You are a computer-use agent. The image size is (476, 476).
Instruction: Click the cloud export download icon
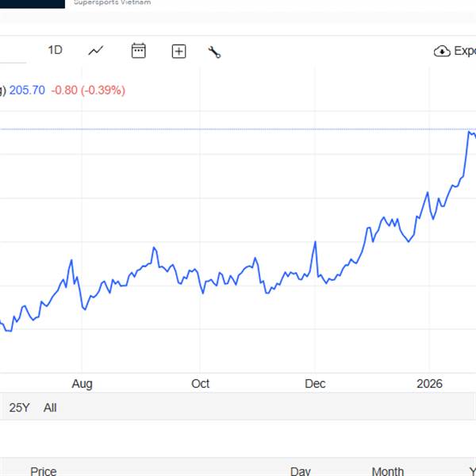(x=442, y=52)
